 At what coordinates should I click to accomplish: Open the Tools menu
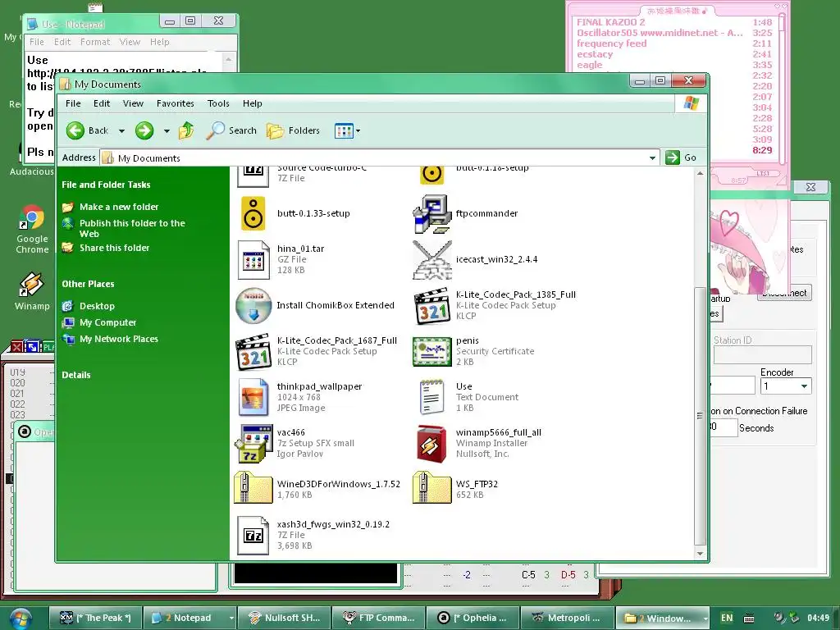[x=218, y=103]
